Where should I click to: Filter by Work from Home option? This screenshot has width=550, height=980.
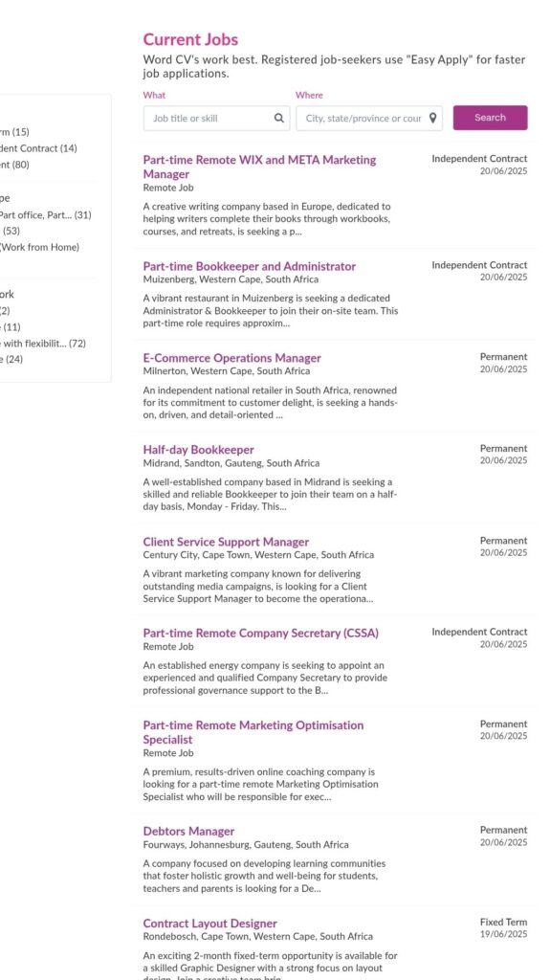tap(40, 248)
